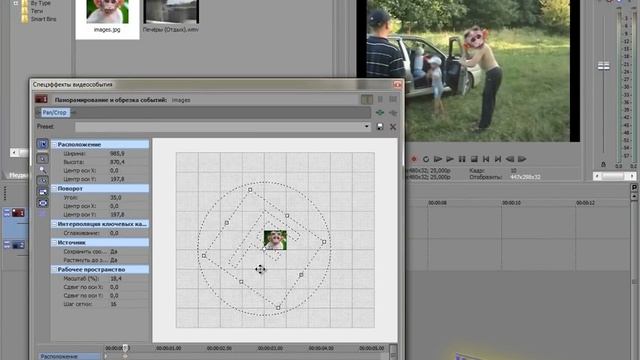This screenshot has width=640, height=360.
Task: Click the monkey image in crop workspace
Action: click(275, 240)
